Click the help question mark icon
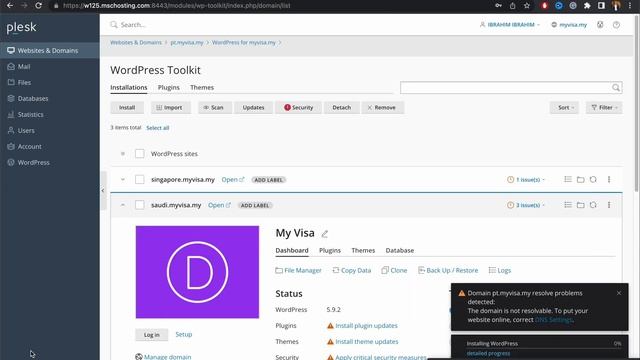 616,24
